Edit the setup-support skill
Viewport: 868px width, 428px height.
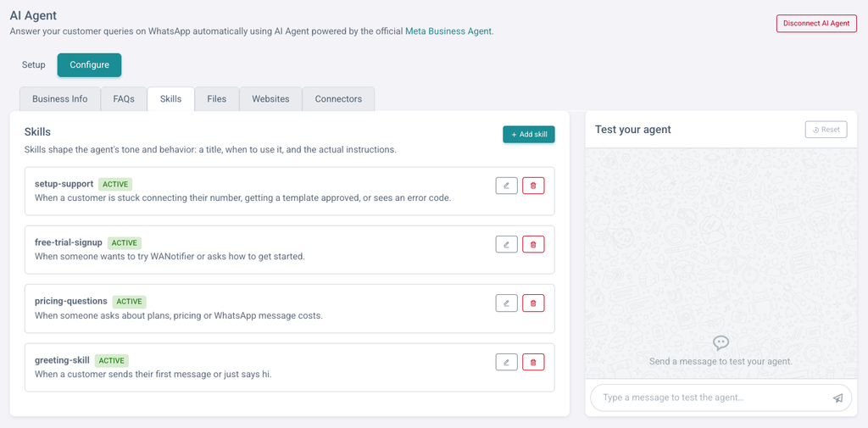coord(507,186)
